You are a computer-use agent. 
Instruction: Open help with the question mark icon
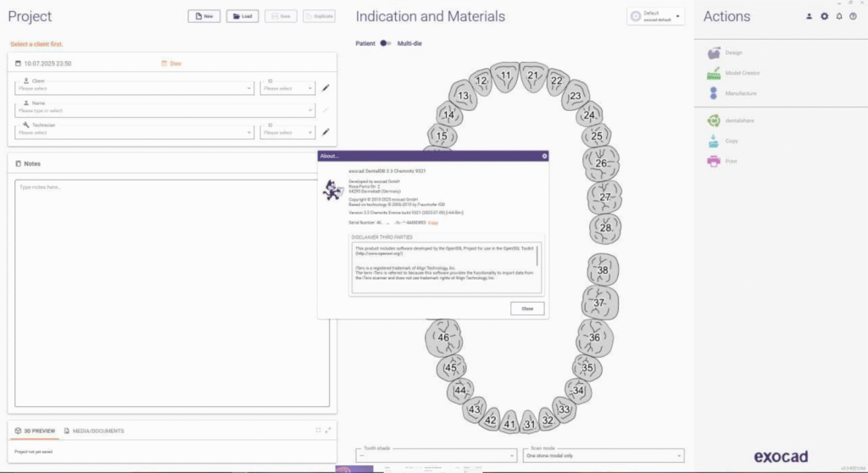[x=853, y=17]
